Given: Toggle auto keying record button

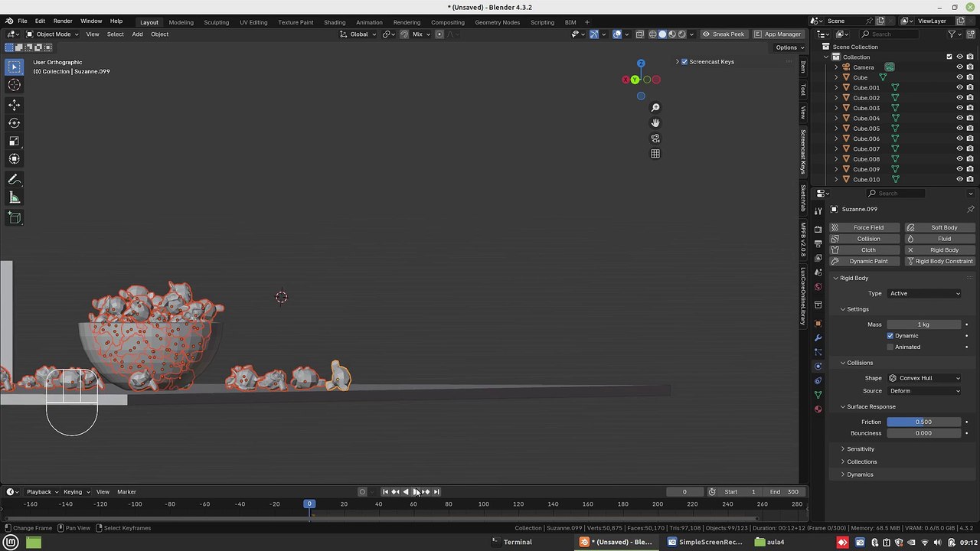Looking at the screenshot, I should [362, 492].
